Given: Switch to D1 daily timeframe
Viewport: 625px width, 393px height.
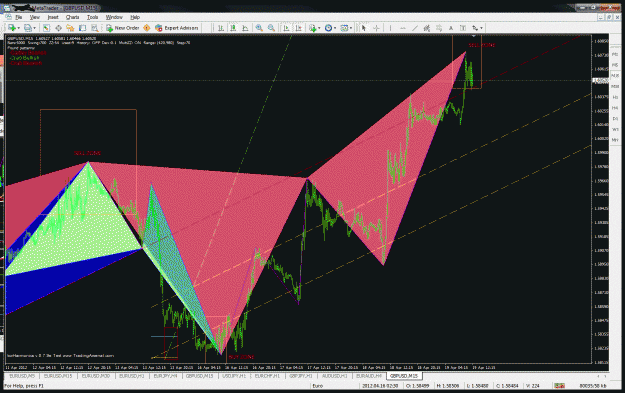Looking at the screenshot, I should [x=615, y=119].
